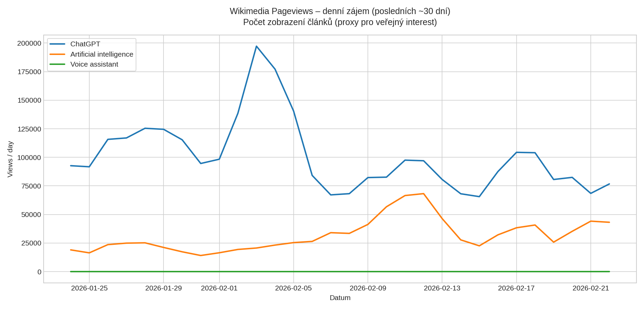This screenshot has height=309, width=644.
Task: Click the Artificial intelligence legend entry
Action: pyautogui.click(x=102, y=54)
